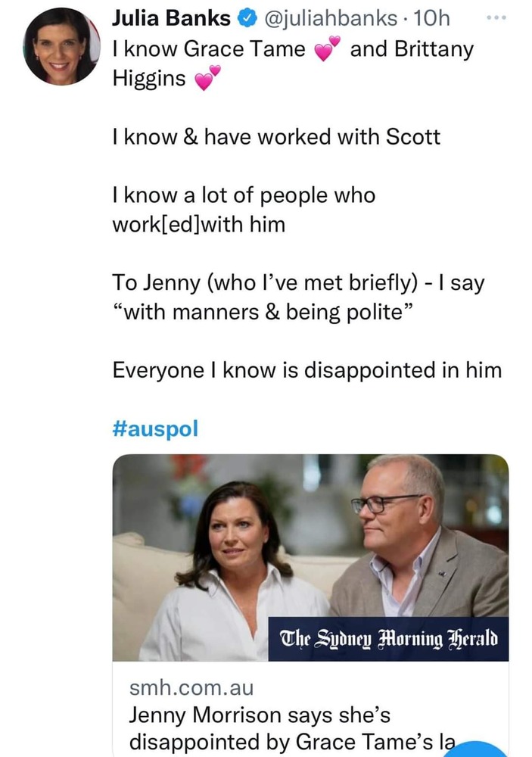This screenshot has width=532, height=757.
Task: Open Julia Banks' profile avatar
Action: [61, 48]
